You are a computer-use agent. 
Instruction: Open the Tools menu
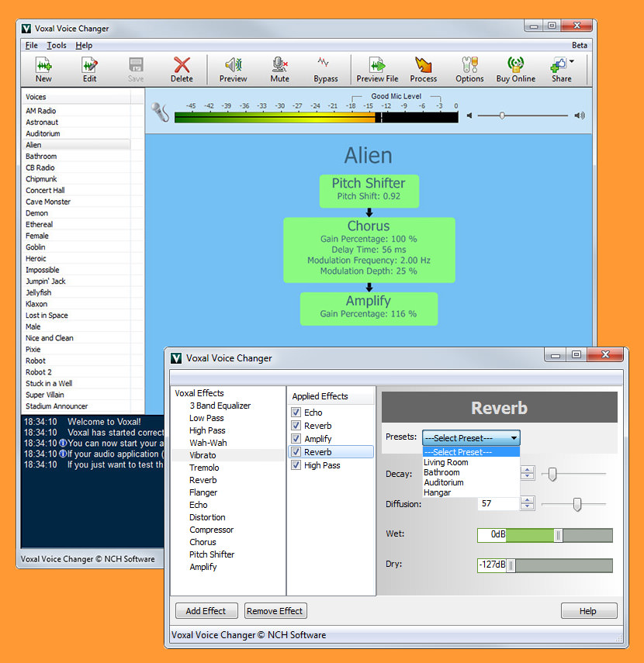click(x=57, y=45)
